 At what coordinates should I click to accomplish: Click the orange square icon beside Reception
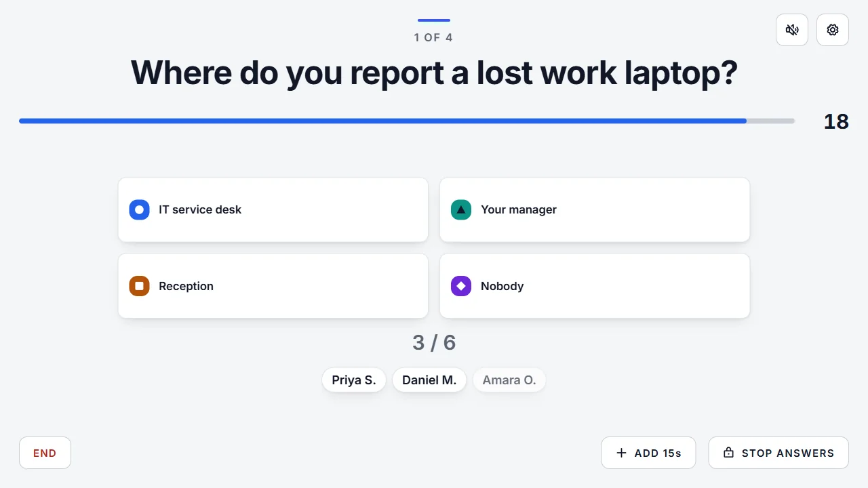pos(139,286)
